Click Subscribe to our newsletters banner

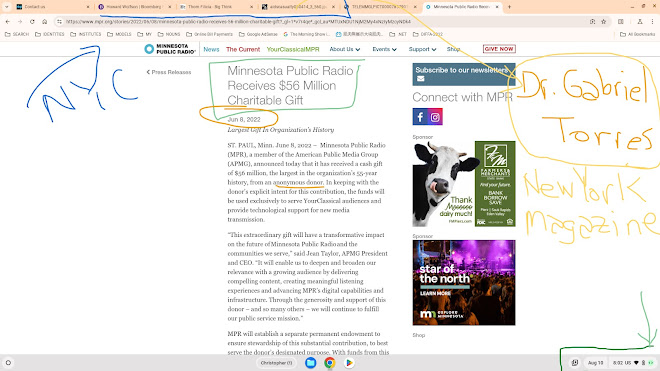point(464,74)
